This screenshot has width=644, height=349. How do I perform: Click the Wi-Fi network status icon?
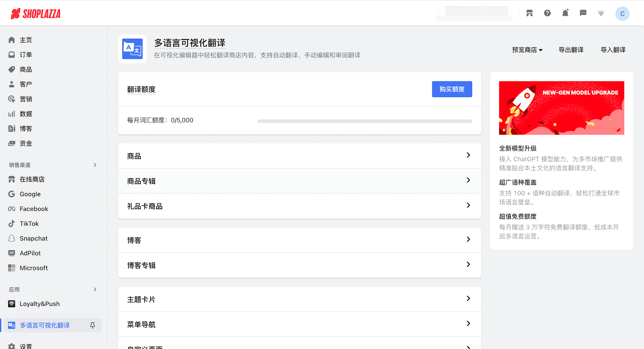click(601, 13)
